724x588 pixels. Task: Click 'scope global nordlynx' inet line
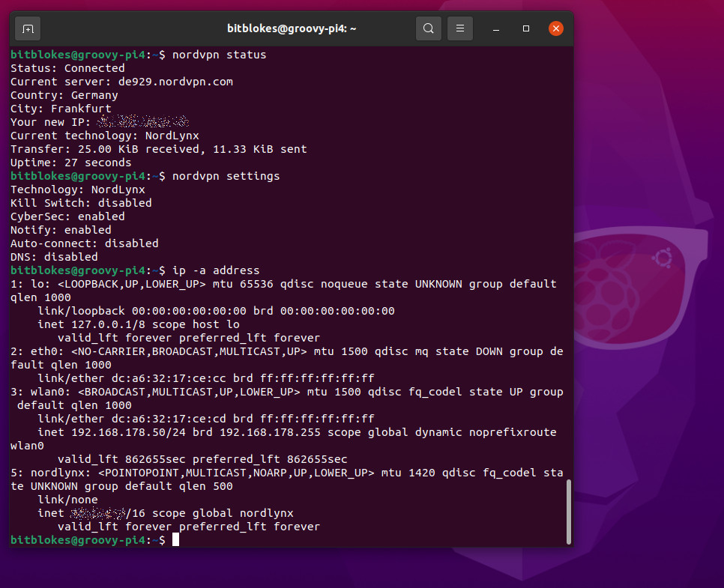[166, 513]
